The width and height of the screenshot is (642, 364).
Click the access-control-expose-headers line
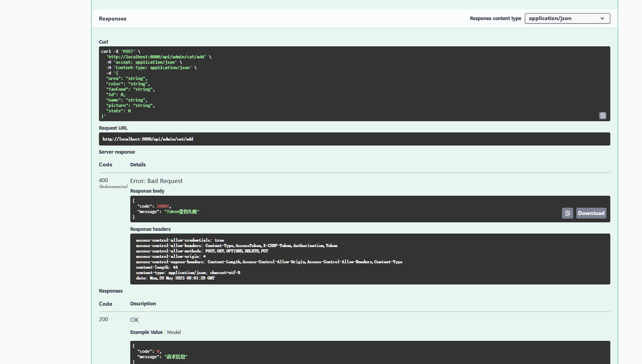(x=269, y=262)
